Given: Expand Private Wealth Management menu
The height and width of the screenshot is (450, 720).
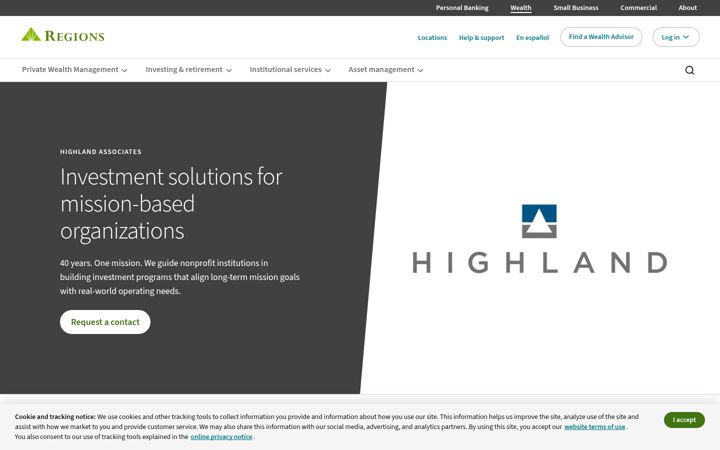Looking at the screenshot, I should pyautogui.click(x=74, y=70).
